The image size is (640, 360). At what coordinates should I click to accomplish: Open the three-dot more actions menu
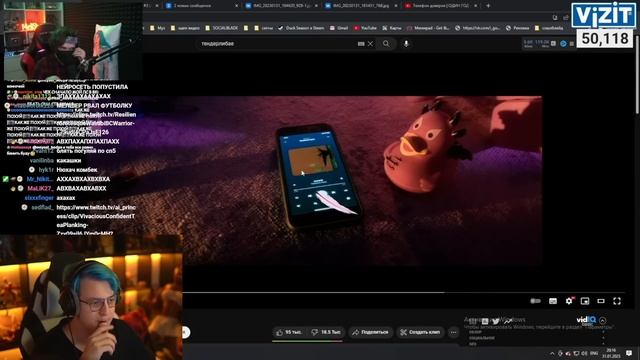point(453,332)
